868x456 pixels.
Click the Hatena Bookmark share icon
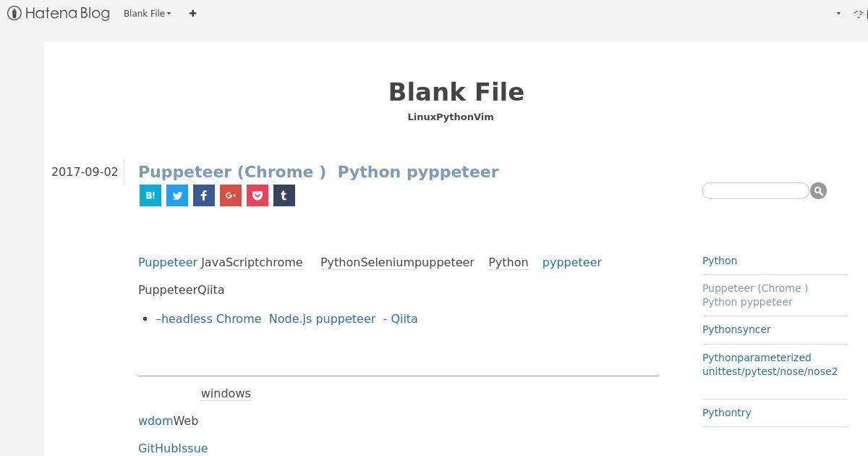tap(150, 195)
